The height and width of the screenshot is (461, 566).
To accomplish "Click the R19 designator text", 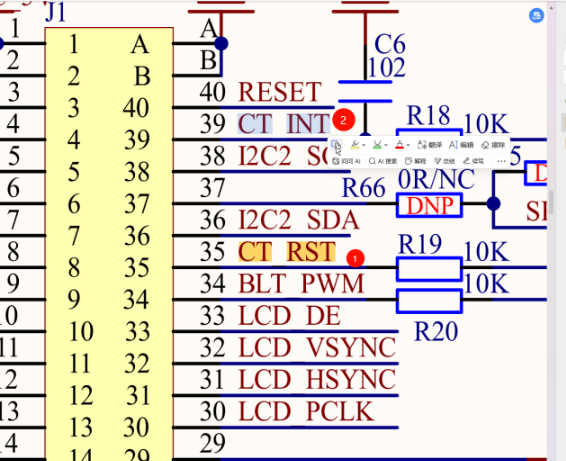I will point(420,244).
